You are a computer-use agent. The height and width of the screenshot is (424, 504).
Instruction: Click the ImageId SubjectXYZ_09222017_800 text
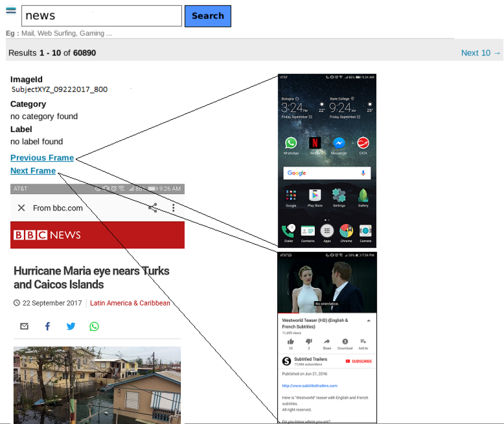pos(59,89)
